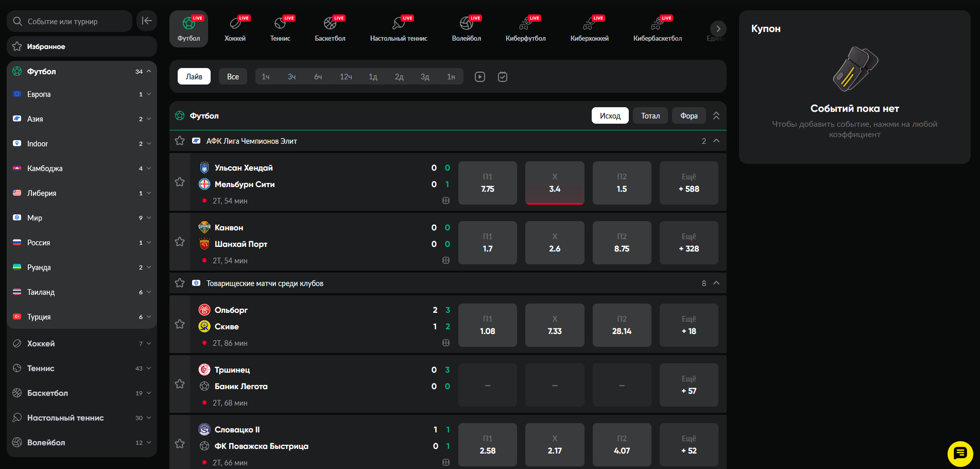Add Избранное star for Тршинец match
Image resolution: width=980 pixels, height=469 pixels.
tap(180, 384)
